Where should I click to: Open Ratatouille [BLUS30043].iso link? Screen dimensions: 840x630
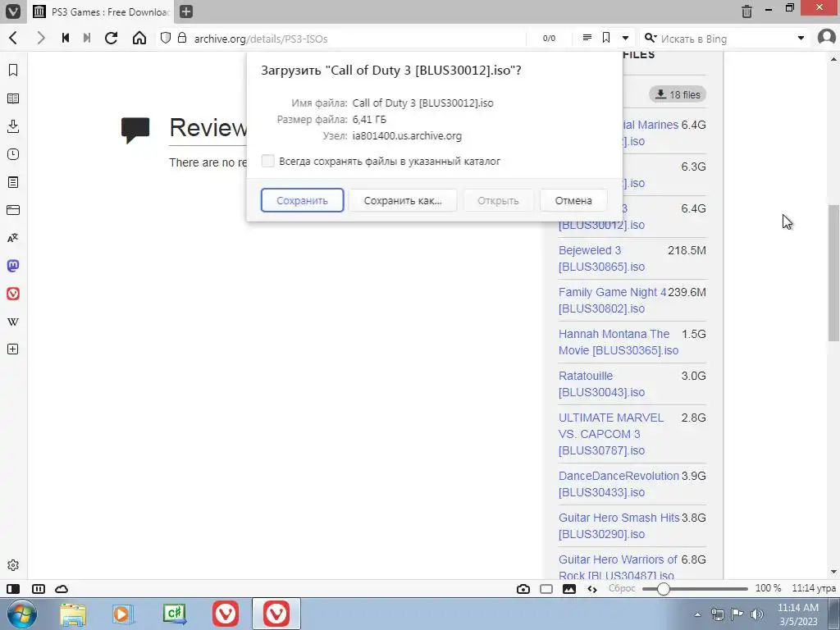601,384
